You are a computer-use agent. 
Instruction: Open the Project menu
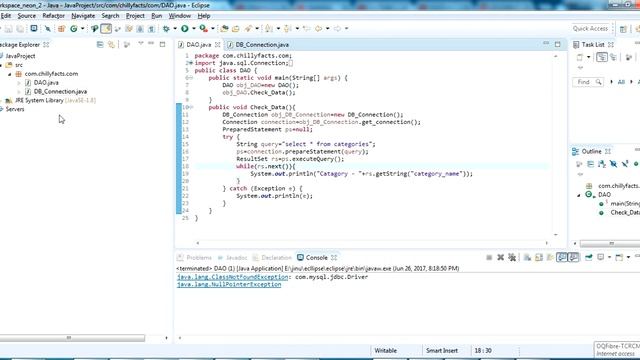point(135,16)
